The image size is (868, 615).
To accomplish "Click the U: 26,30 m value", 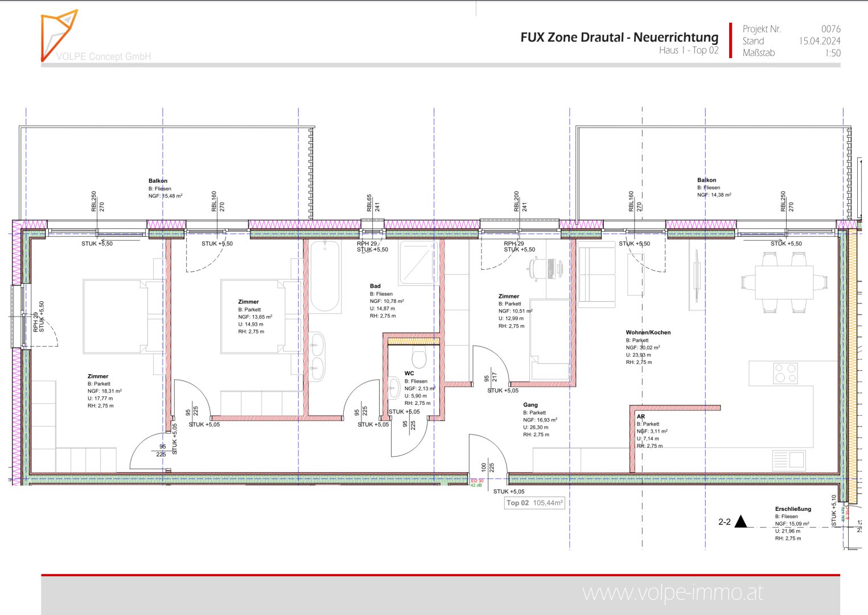I will click(536, 427).
